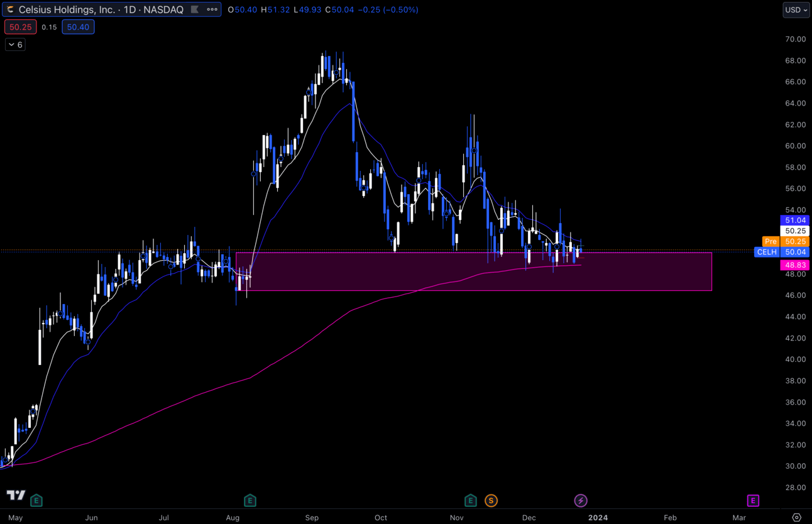Click the white 50.25 axis label
812x524 pixels.
click(x=795, y=231)
